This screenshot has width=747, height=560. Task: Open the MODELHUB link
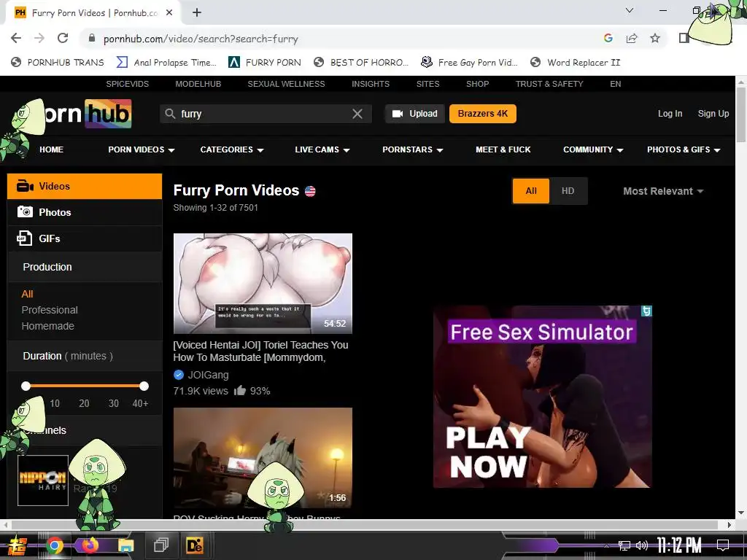[x=198, y=84]
